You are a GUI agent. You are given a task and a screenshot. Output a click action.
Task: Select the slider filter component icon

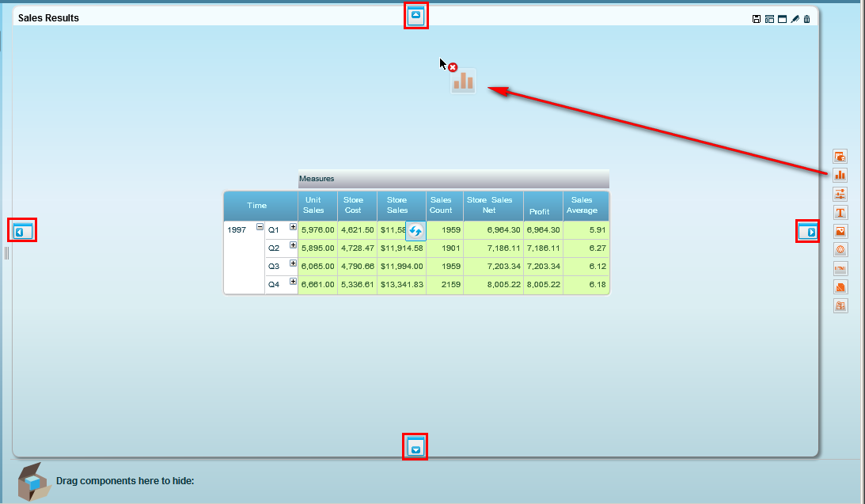click(x=840, y=194)
